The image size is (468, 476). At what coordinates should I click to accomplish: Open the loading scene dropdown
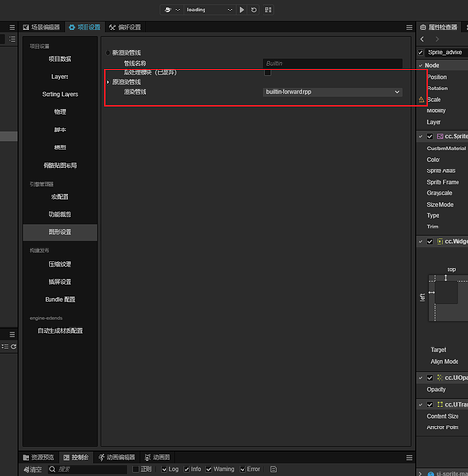pyautogui.click(x=209, y=10)
